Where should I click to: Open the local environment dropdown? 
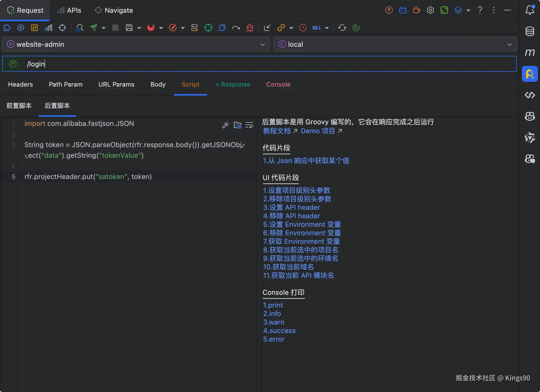point(395,44)
